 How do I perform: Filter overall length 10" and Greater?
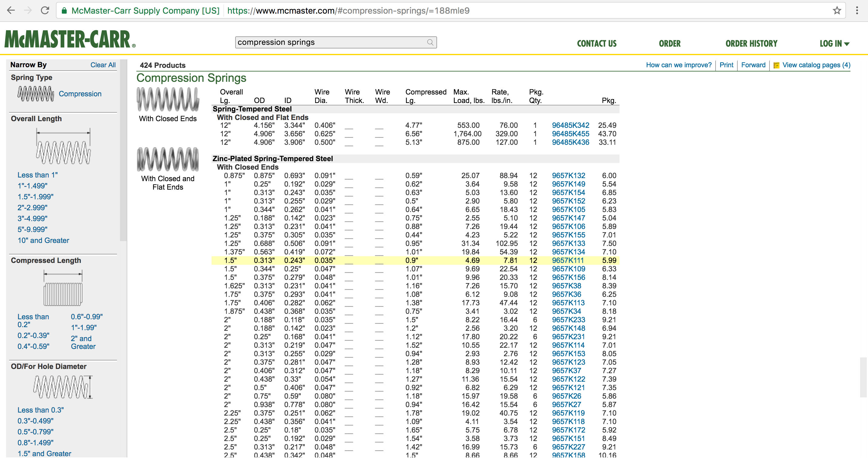click(43, 241)
